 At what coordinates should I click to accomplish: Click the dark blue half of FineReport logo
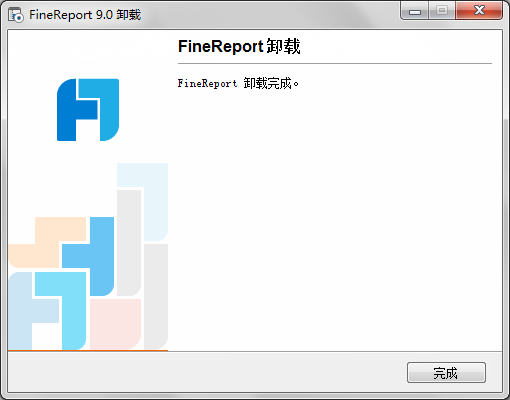coord(70,110)
